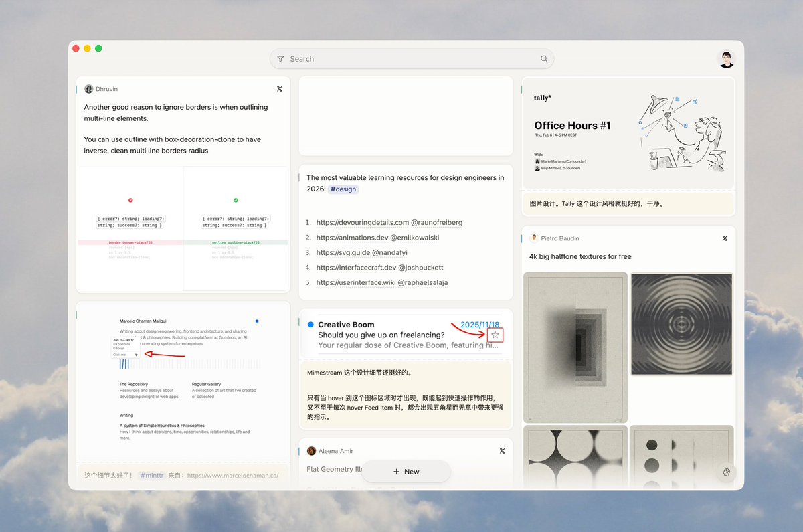The width and height of the screenshot is (803, 532).
Task: Click Aleena Amir's avatar
Action: click(x=311, y=451)
